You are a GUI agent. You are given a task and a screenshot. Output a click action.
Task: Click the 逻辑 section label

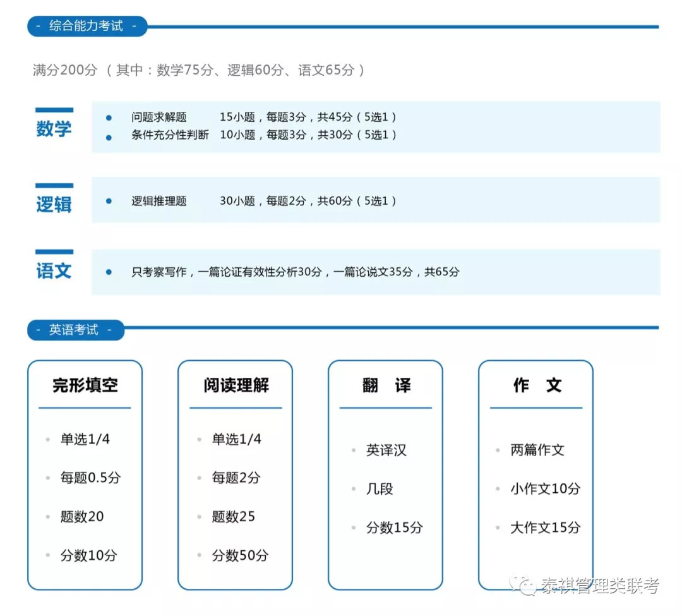[x=54, y=204]
